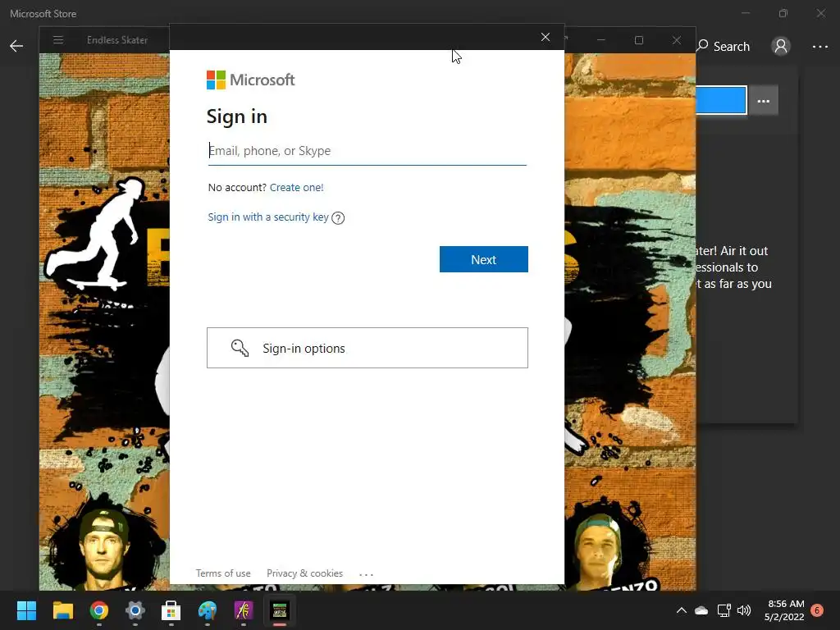Open Settings gear on taskbar
The height and width of the screenshot is (630, 840).
(x=135, y=610)
